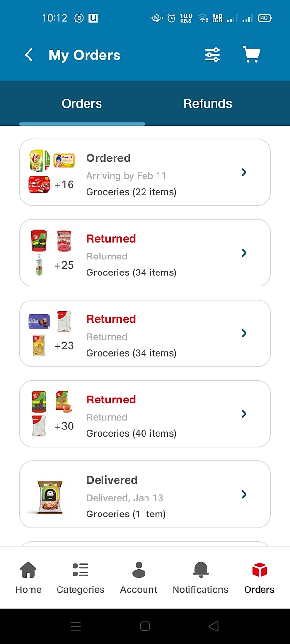Screen dimensions: 290x644
Task: Go to Home in bottom navigation
Action: click(29, 578)
